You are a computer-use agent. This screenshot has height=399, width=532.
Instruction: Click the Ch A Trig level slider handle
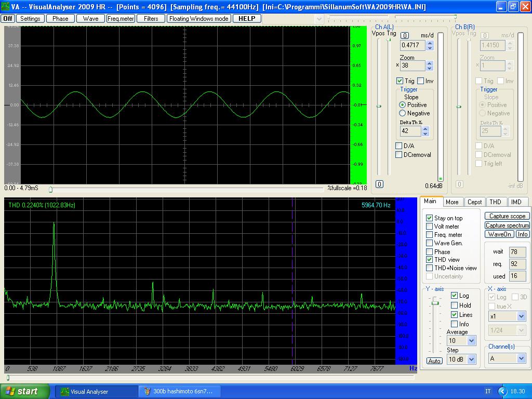coord(389,40)
